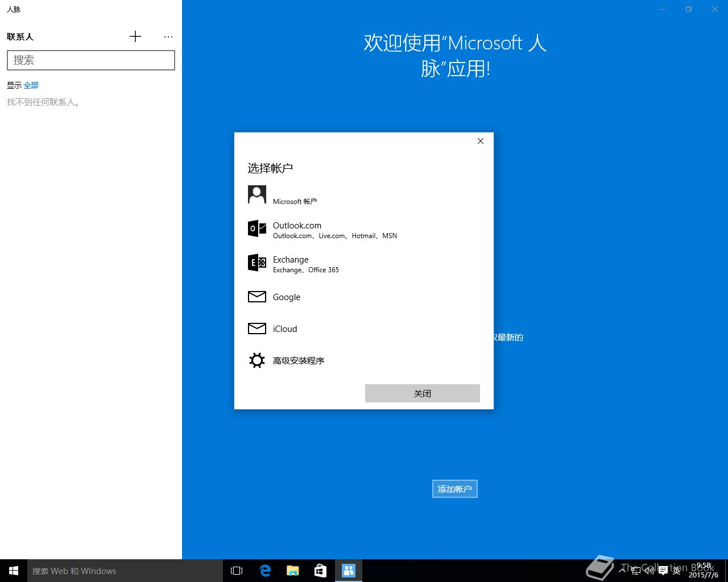Screen dimensions: 728x582
Task: Select the Microsoft 帐户 avatar icon
Action: (x=257, y=194)
